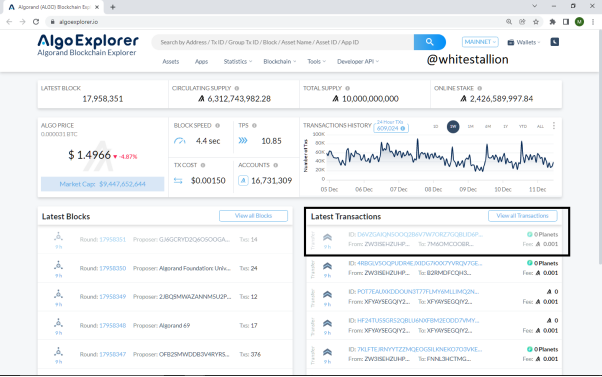The height and width of the screenshot is (377, 602).
Task: Click the block icon for round 17958350
Action: click(58, 266)
